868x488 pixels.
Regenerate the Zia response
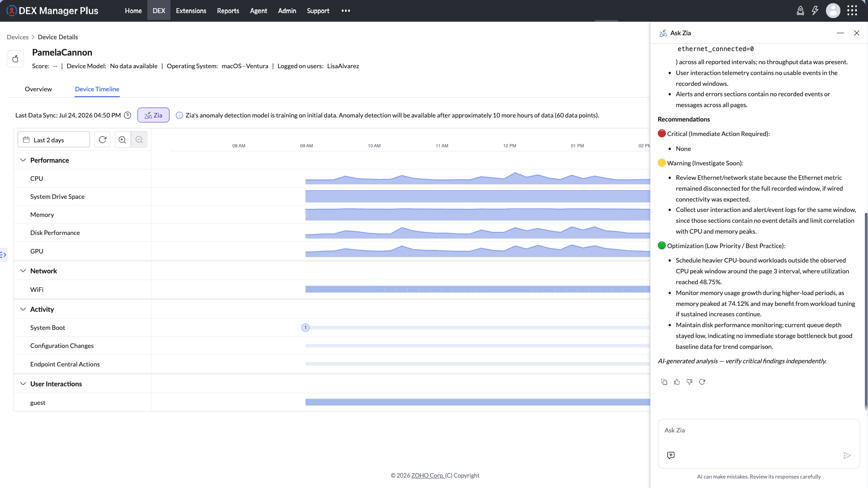pyautogui.click(x=702, y=382)
